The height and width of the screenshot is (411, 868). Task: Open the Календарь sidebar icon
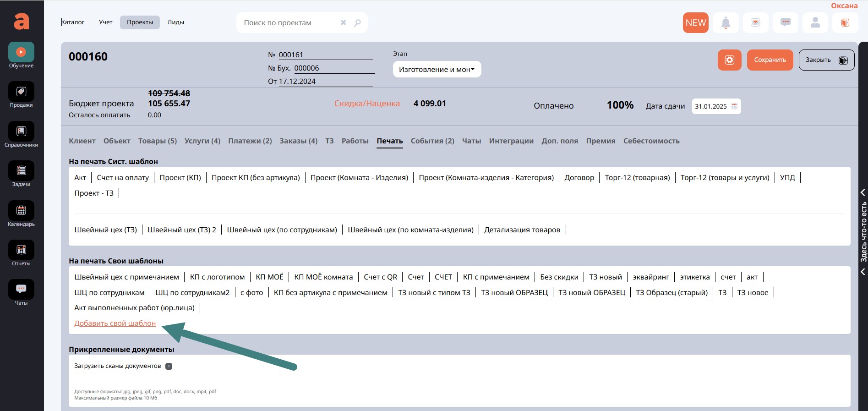tap(21, 211)
